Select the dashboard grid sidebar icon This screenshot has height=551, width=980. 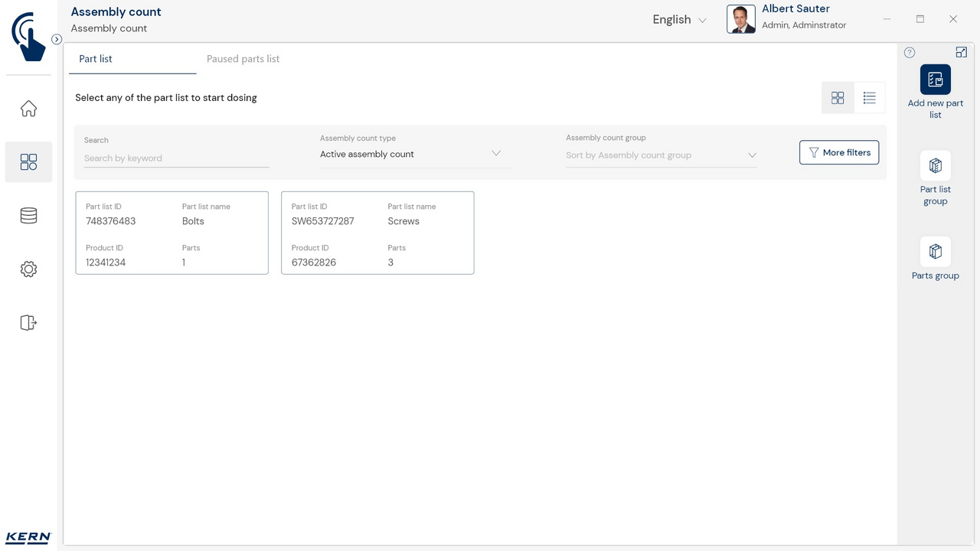click(28, 162)
